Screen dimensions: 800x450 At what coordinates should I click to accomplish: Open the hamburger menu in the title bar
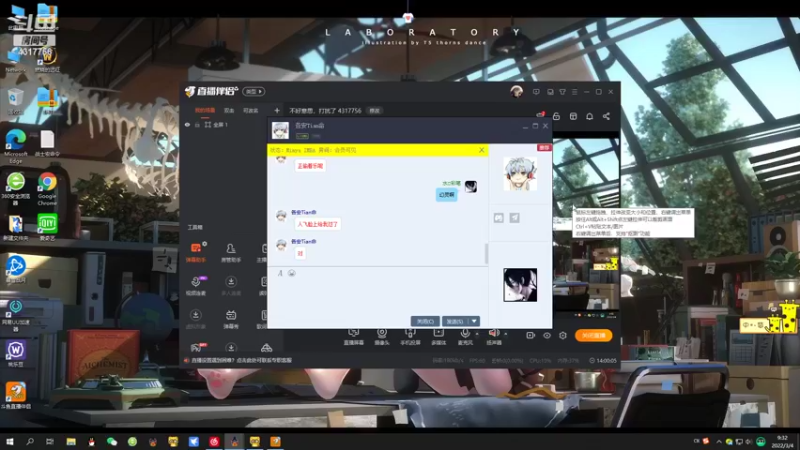click(574, 92)
